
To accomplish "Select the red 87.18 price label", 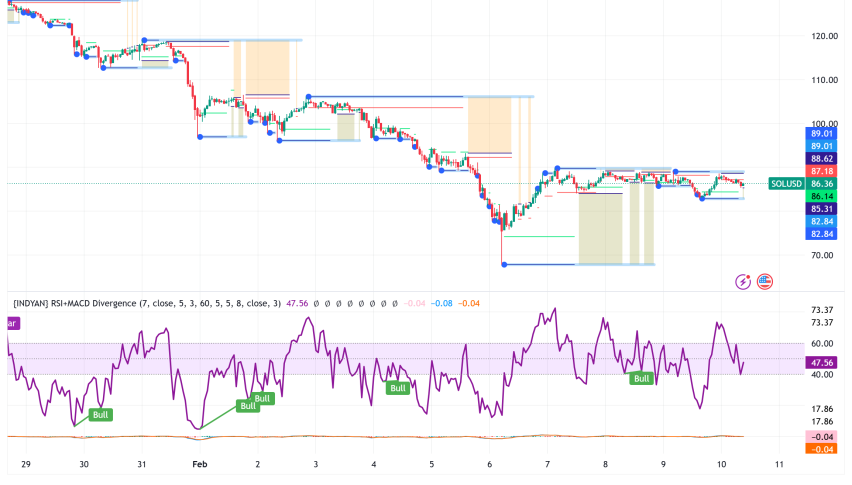I will point(823,172).
